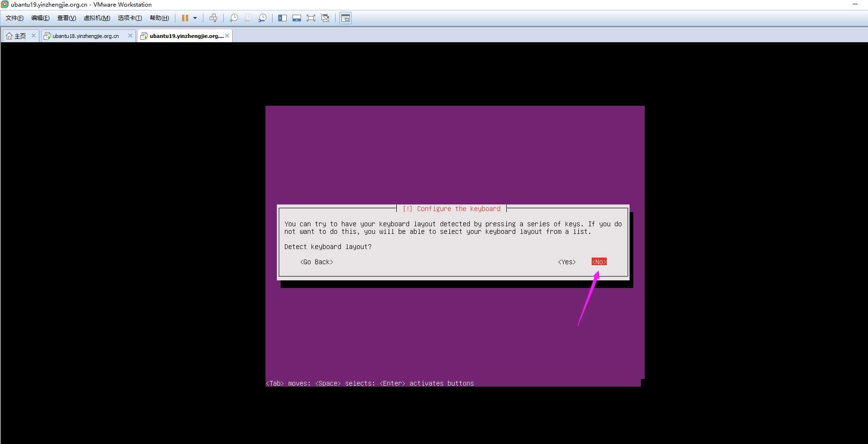Click the revert to snapshot icon
Screen dimensions: 868x444
point(248,18)
